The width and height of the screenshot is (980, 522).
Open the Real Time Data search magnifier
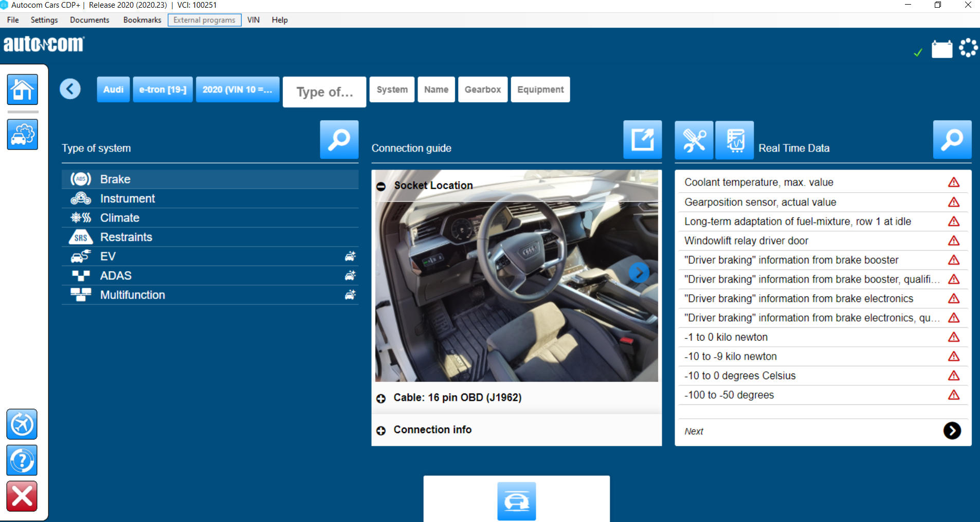click(x=952, y=139)
